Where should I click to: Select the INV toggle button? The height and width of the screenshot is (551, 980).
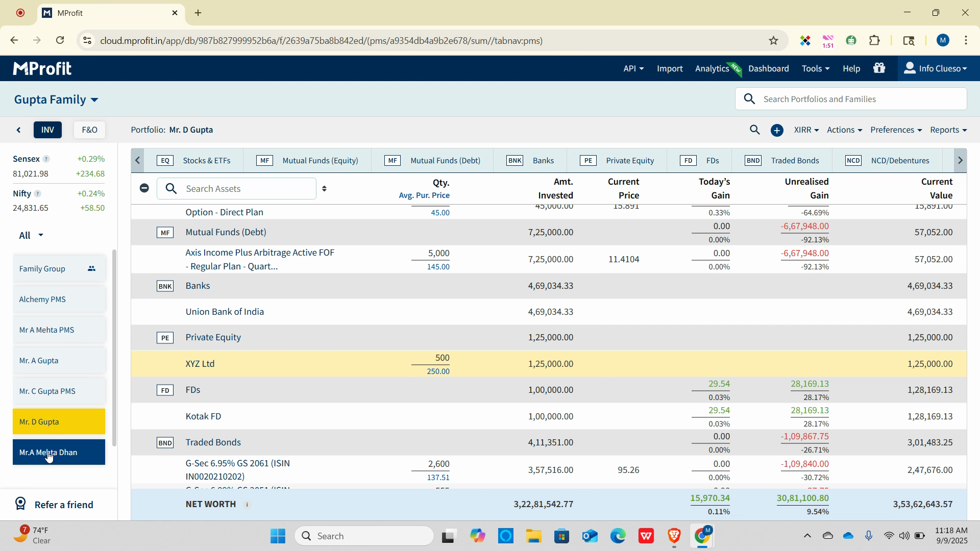click(x=47, y=130)
